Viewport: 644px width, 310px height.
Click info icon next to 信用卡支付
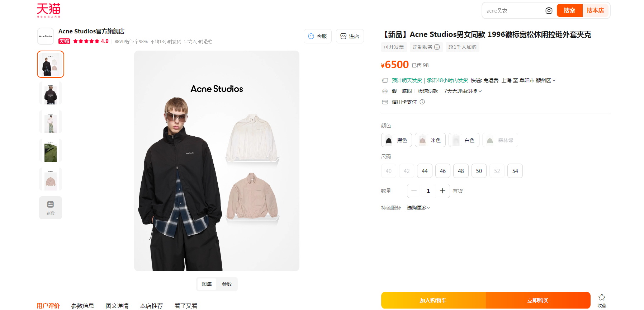tap(422, 102)
